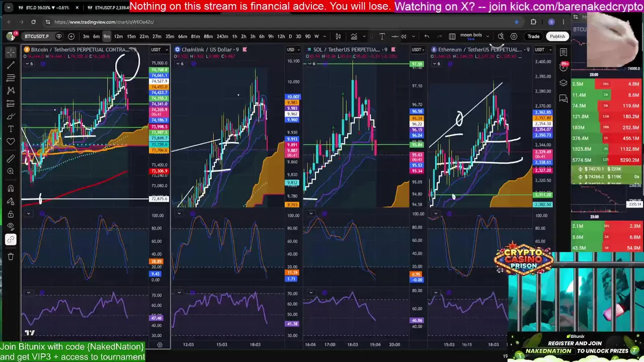
Task: Switch to the 3m timeframe
Action: point(86,36)
